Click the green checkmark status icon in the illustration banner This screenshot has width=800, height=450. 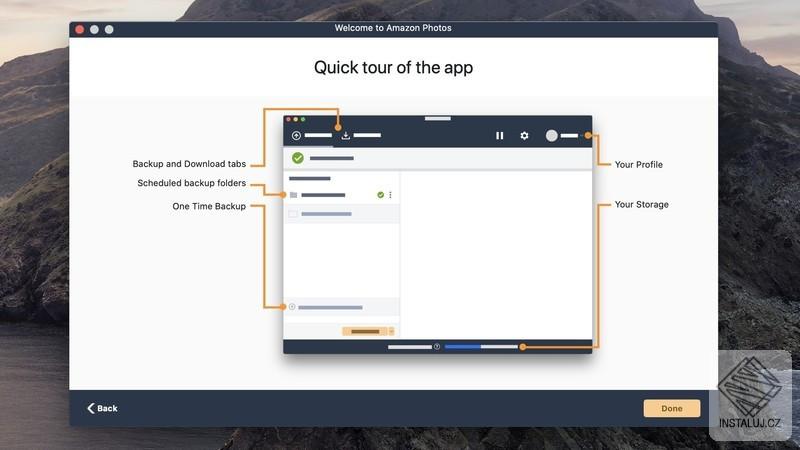(298, 158)
